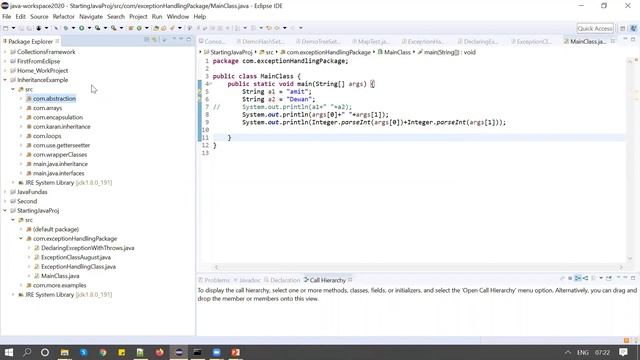Click the taskbar search magnifier icon
This screenshot has height=360, width=640.
point(27,352)
